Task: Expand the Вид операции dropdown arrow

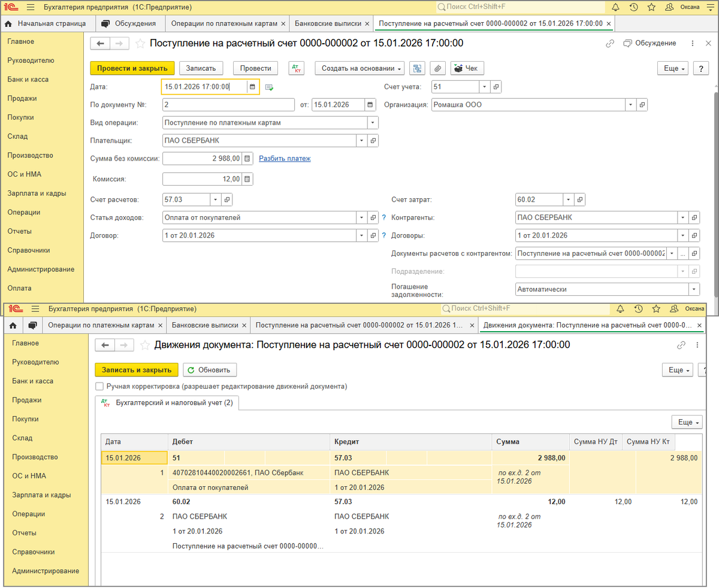Action: point(373,123)
